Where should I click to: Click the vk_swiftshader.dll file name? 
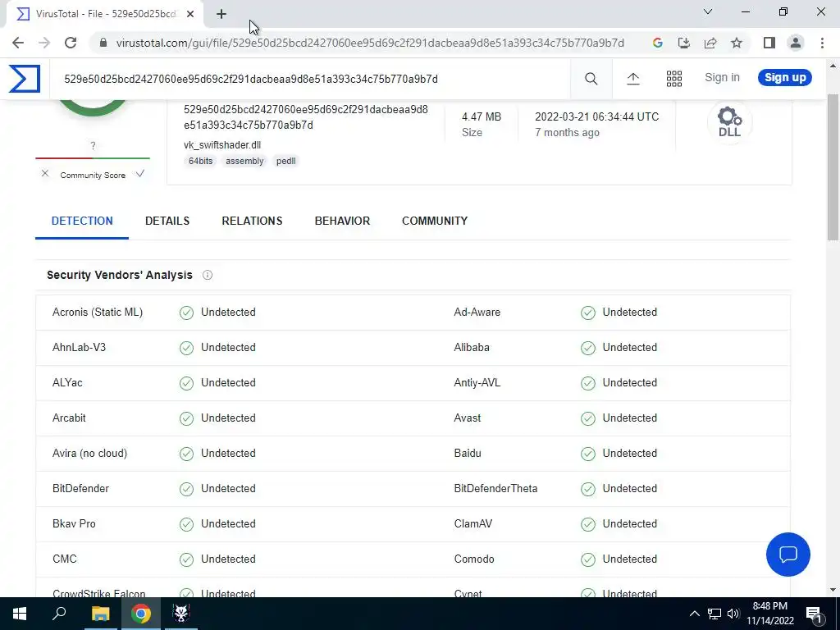(x=222, y=144)
